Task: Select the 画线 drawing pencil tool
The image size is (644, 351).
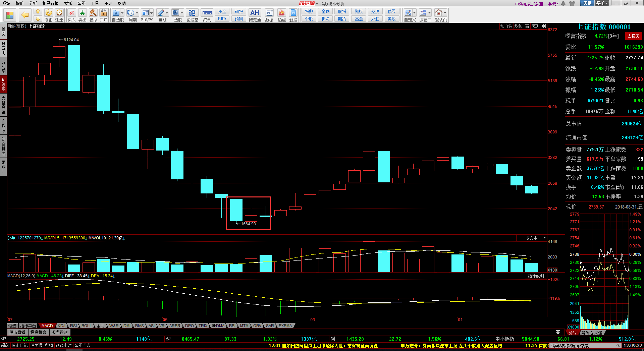Action: 161,13
